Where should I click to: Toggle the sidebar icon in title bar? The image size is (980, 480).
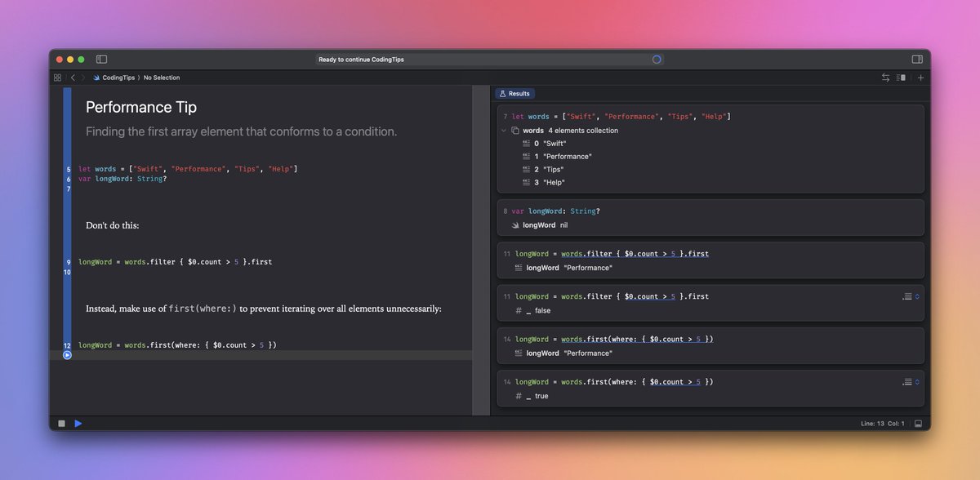tap(101, 59)
